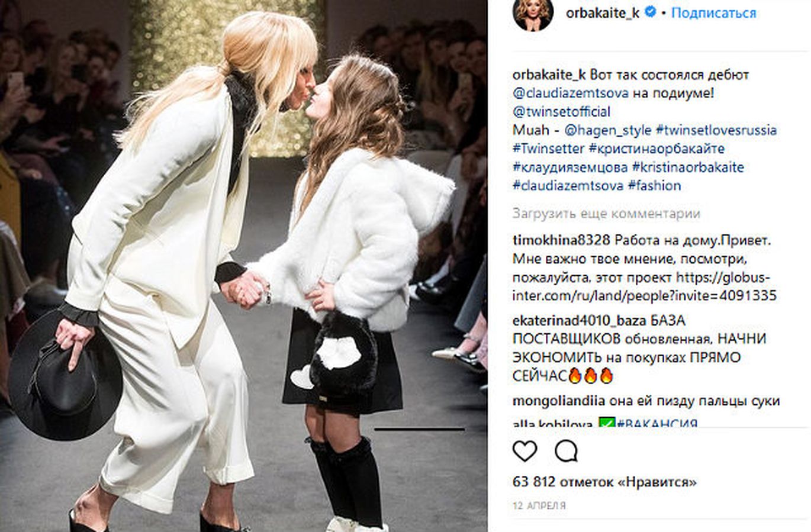Open the comment speech bubble icon

(x=566, y=452)
